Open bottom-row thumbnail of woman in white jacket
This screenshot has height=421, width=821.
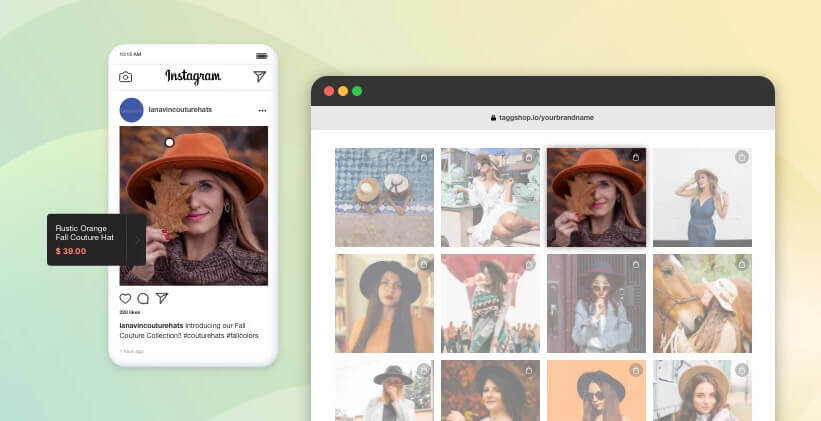point(384,391)
